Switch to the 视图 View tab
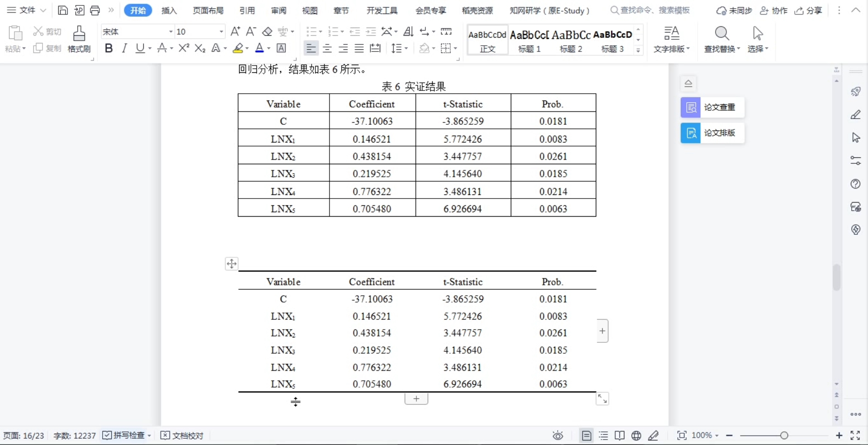The height and width of the screenshot is (445, 868). coord(310,10)
